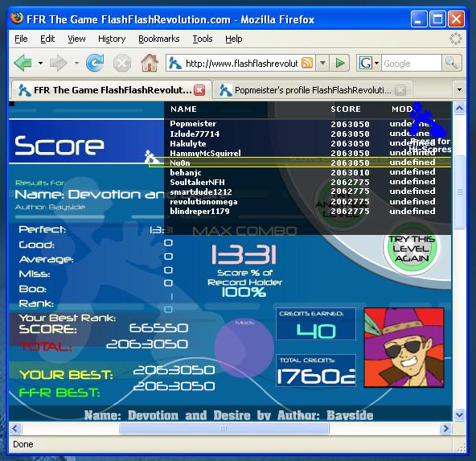The width and height of the screenshot is (476, 461).
Task: Expand the address bar URL dropdown
Action: click(323, 64)
